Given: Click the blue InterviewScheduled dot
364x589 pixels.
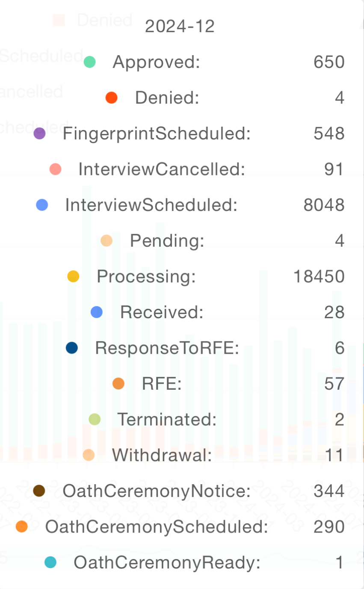Looking at the screenshot, I should pyautogui.click(x=42, y=205).
